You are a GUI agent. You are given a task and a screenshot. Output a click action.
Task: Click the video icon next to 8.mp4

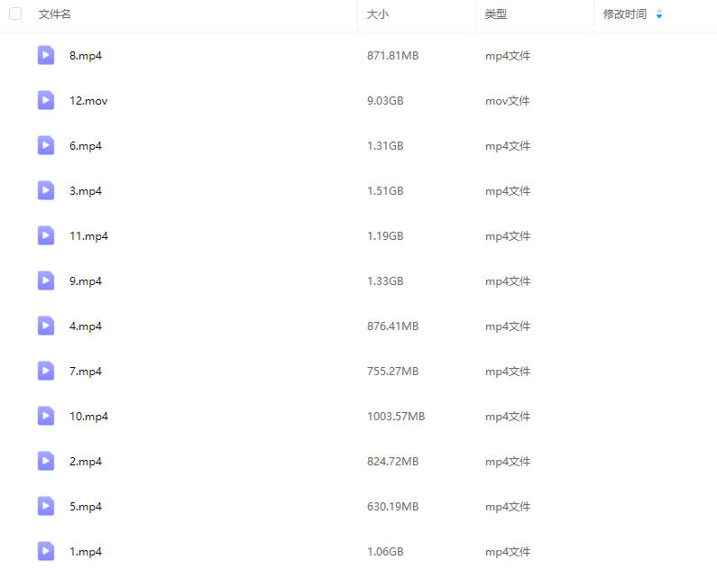(46, 55)
